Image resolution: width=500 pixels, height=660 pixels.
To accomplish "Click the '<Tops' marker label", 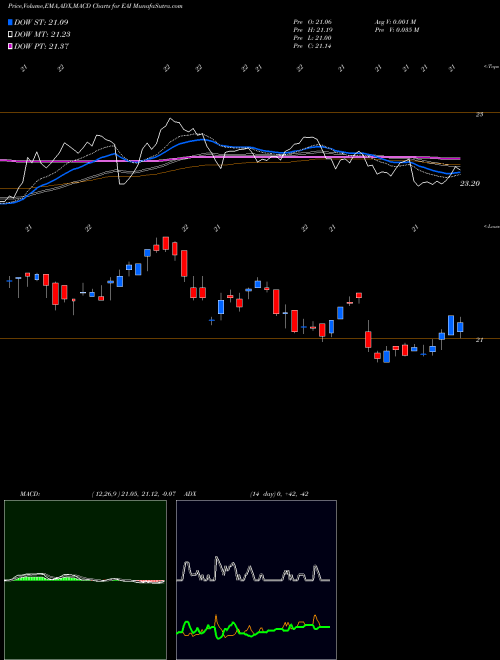I will (492, 67).
